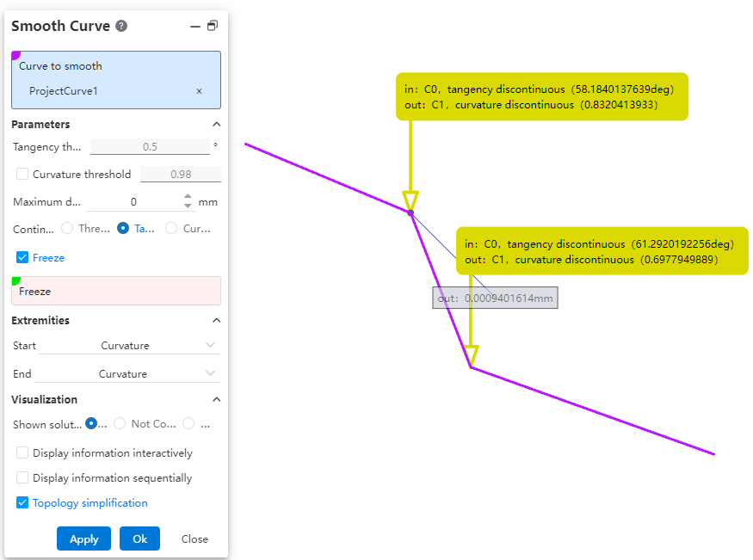The height and width of the screenshot is (560, 753).
Task: Collapse the Parameters section
Action: [x=216, y=125]
